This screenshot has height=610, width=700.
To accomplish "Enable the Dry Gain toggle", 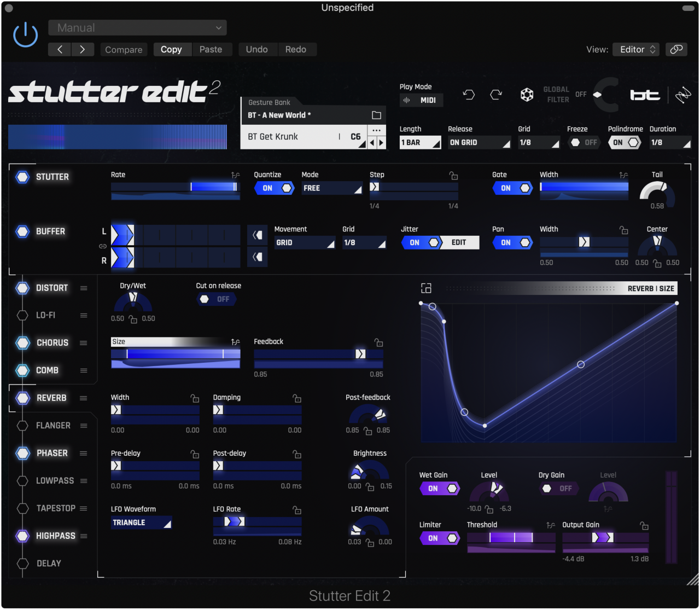I will pos(559,489).
